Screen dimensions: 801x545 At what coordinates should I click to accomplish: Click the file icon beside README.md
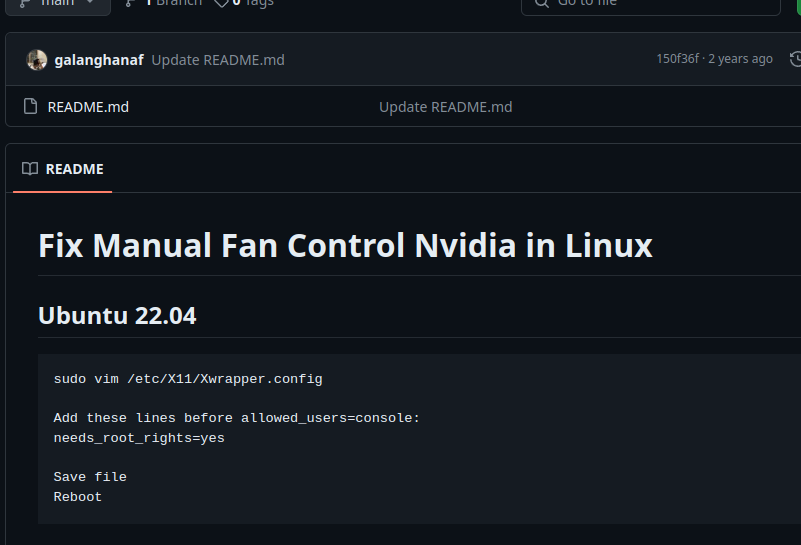(x=30, y=107)
